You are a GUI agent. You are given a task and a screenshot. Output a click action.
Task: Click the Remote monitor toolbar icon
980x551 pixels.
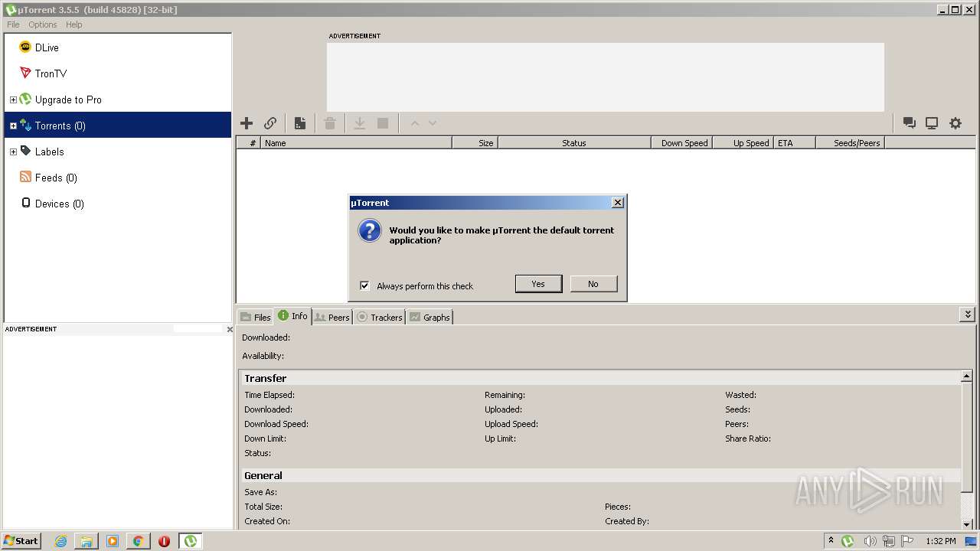(932, 123)
